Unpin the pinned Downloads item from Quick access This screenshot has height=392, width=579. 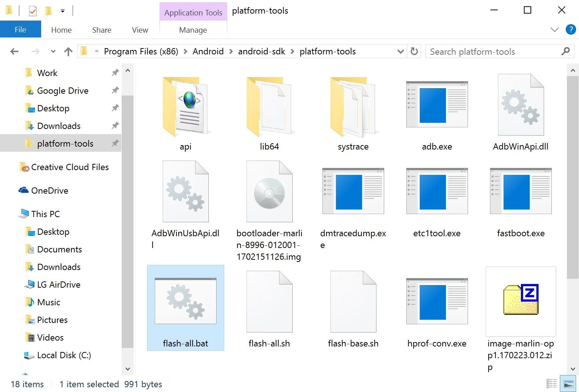pyautogui.click(x=115, y=125)
